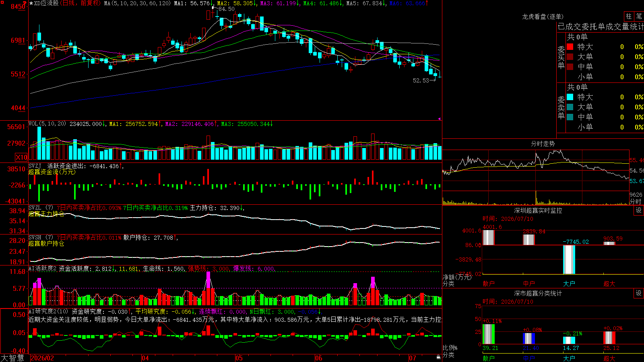Image resolution: width=644 pixels, height=362 pixels.
Task: Click the 散户 bar labeled 39.21 in 分类统计
Action: (489, 334)
